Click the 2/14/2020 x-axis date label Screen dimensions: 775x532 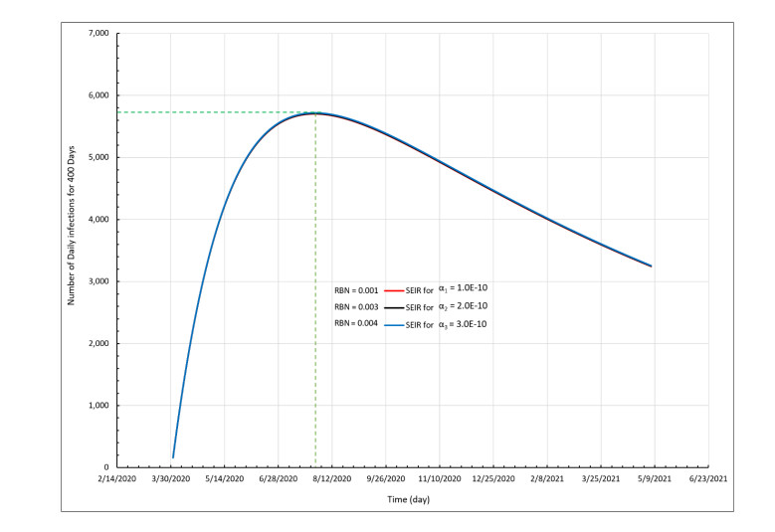click(117, 478)
